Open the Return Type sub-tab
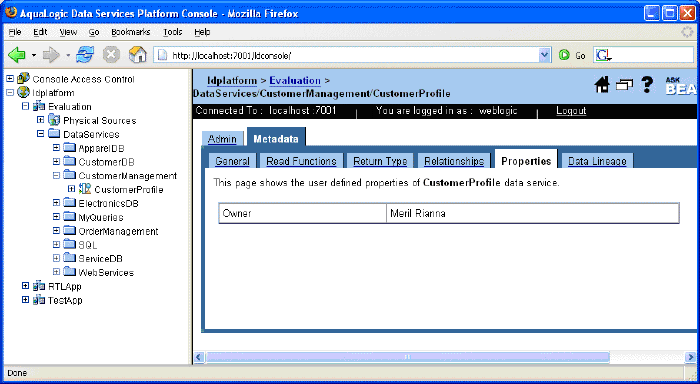The image size is (700, 384). 380,161
